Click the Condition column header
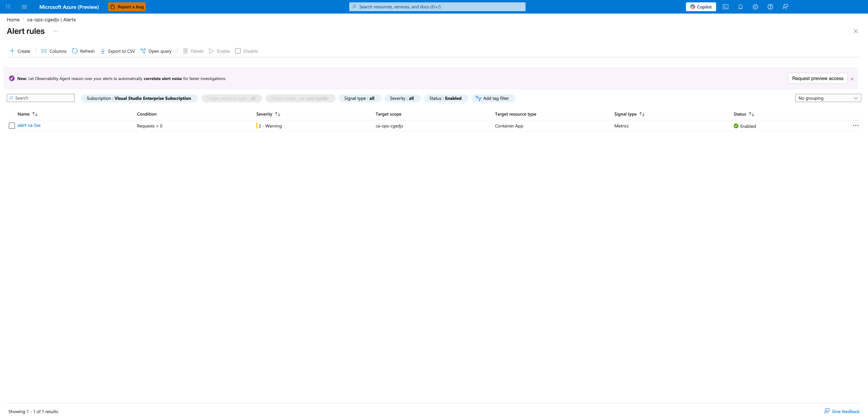This screenshot has height=419, width=868. coord(147,114)
